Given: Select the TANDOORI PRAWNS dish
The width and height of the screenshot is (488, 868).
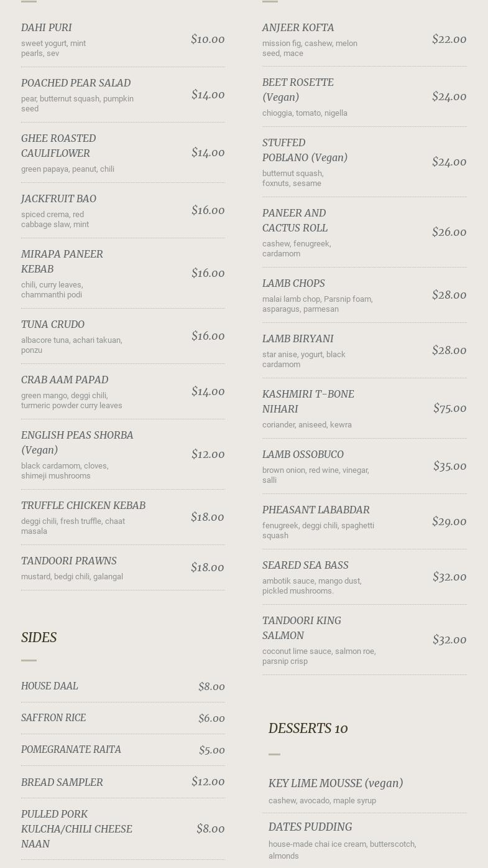Looking at the screenshot, I should point(69,561).
